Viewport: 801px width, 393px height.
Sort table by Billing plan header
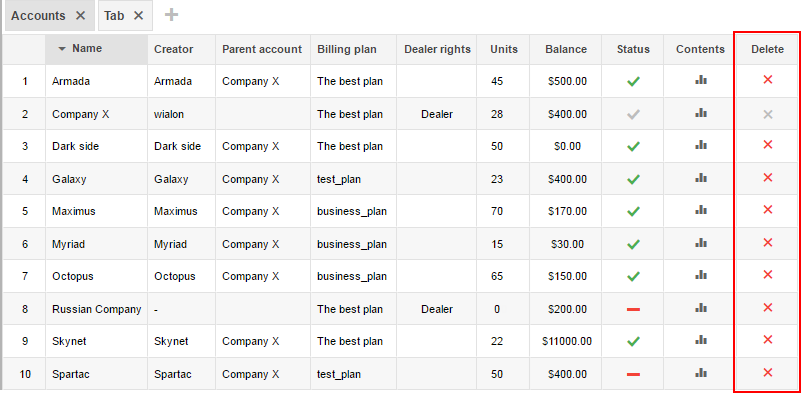click(347, 50)
